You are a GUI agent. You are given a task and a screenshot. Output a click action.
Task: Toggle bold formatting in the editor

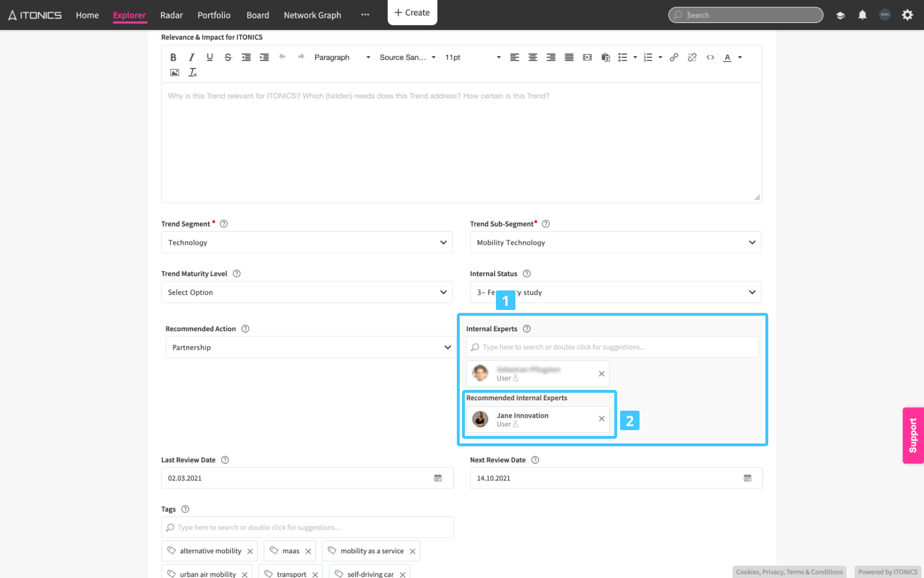click(x=173, y=58)
